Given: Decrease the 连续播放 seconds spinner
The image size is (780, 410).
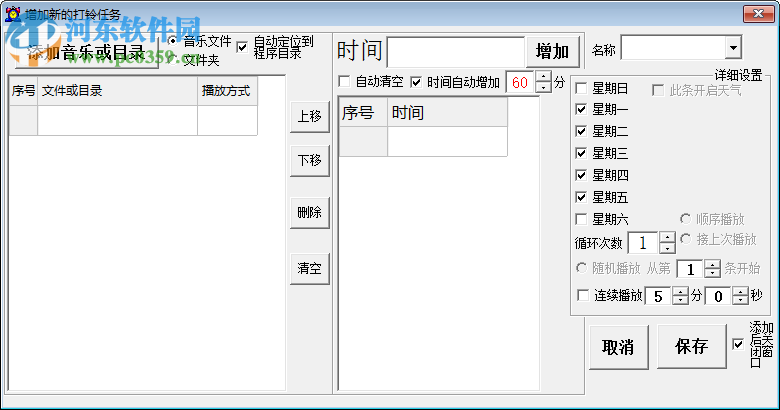Looking at the screenshot, I should coord(740,301).
